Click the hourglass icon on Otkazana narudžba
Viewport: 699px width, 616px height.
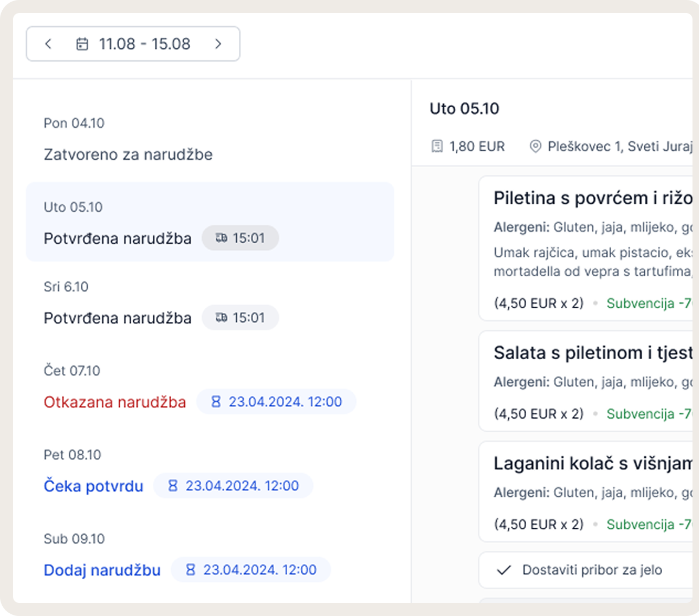tap(216, 401)
